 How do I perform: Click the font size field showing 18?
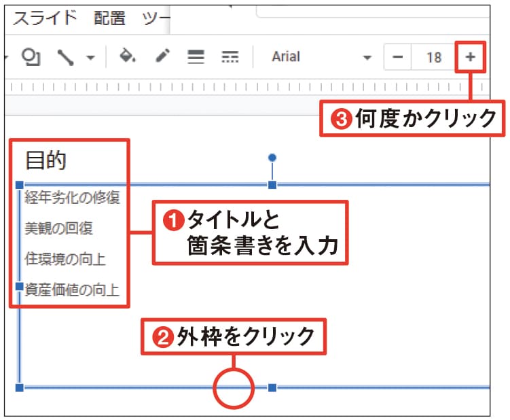coord(434,57)
